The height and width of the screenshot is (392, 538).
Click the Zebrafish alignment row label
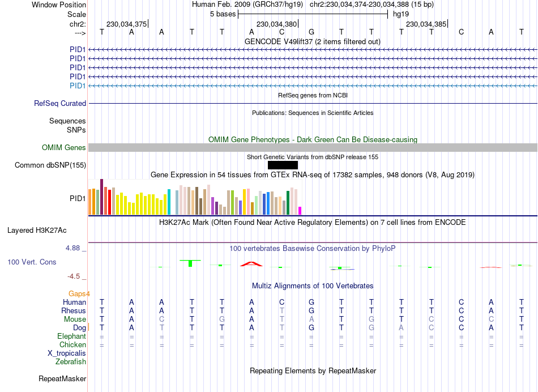click(71, 362)
